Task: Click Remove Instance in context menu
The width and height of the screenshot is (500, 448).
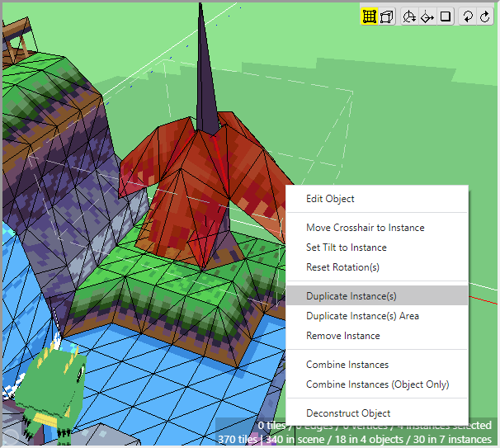Action: tap(342, 336)
